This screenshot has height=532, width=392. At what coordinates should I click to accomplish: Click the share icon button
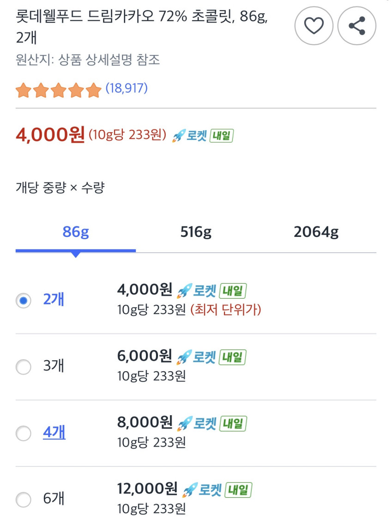pyautogui.click(x=357, y=26)
